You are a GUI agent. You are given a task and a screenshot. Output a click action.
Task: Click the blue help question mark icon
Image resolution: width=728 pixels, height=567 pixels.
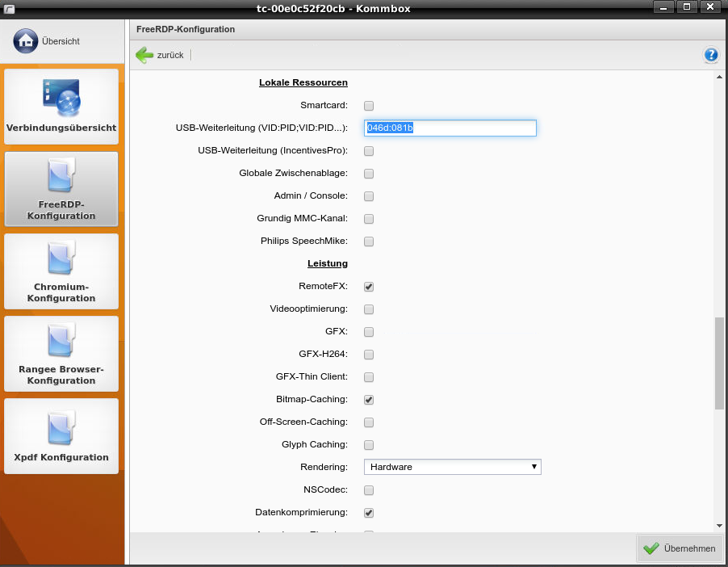[x=710, y=55]
